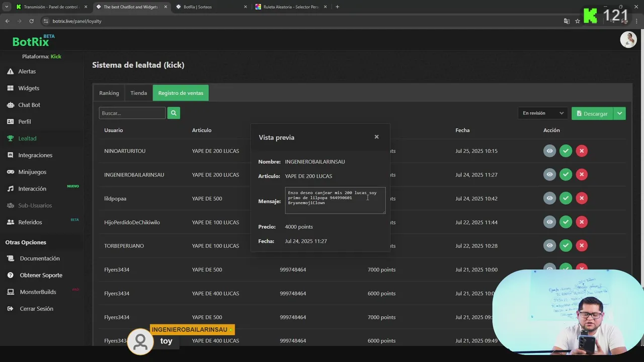Click the translate page icon

pos(567,21)
